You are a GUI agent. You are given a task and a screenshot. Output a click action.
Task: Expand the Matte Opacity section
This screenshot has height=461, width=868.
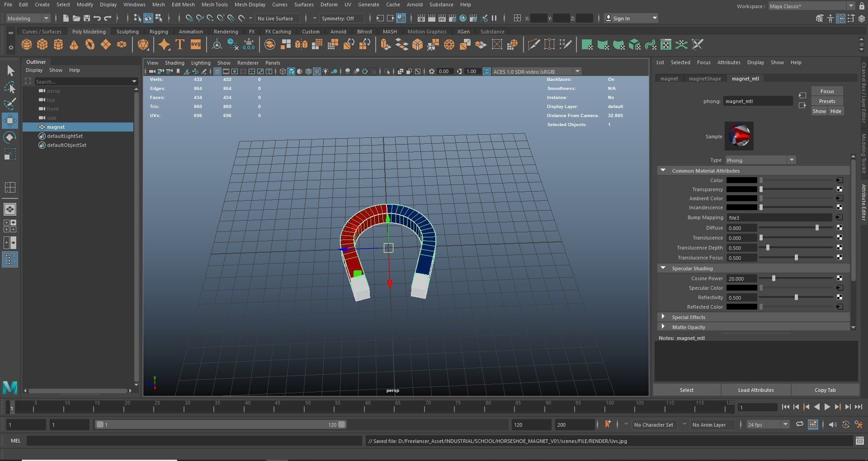tap(663, 327)
